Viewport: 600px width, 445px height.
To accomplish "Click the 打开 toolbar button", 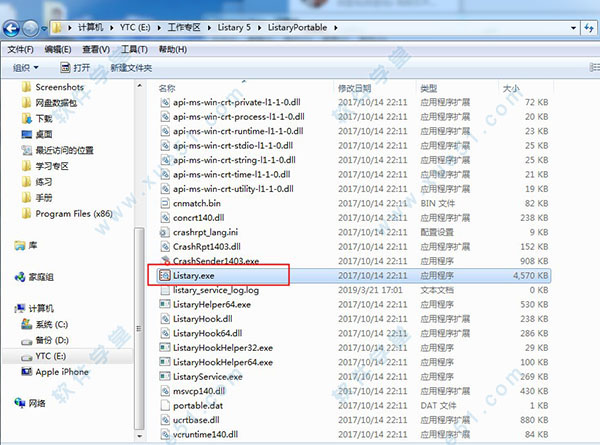I will [x=73, y=67].
